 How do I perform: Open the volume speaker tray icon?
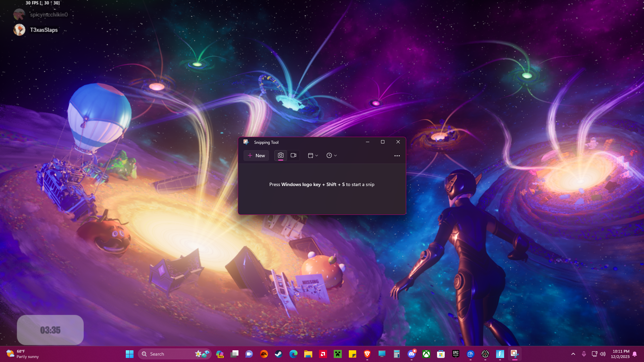(x=603, y=354)
